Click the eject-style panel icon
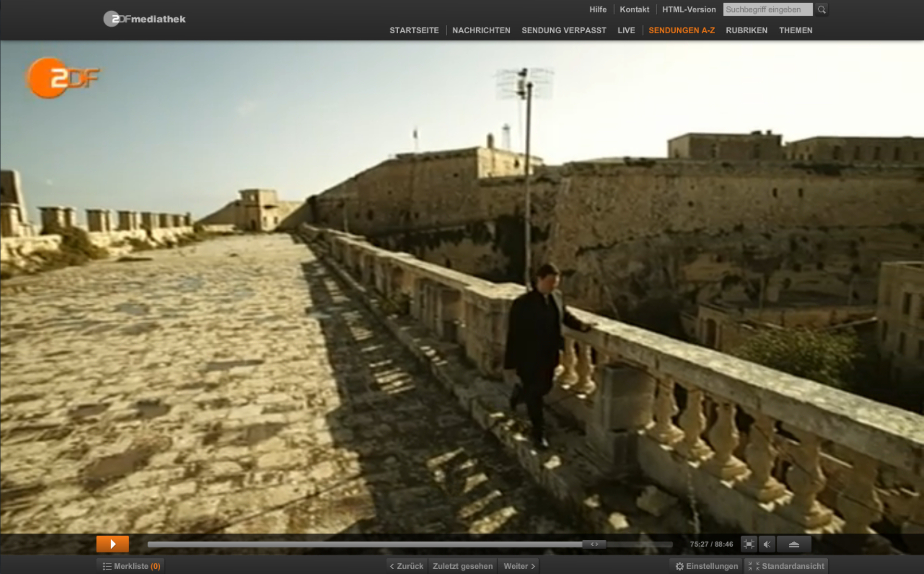This screenshot has width=924, height=574. (794, 544)
